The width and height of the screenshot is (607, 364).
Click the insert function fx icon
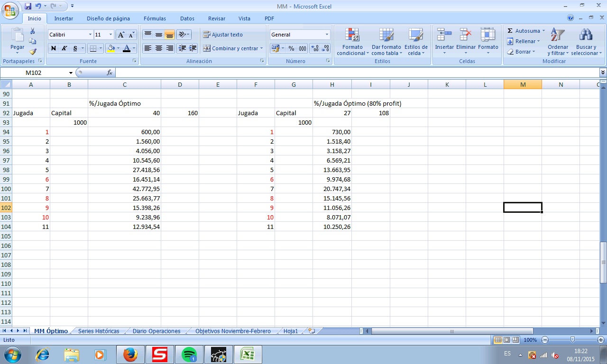[x=110, y=73]
